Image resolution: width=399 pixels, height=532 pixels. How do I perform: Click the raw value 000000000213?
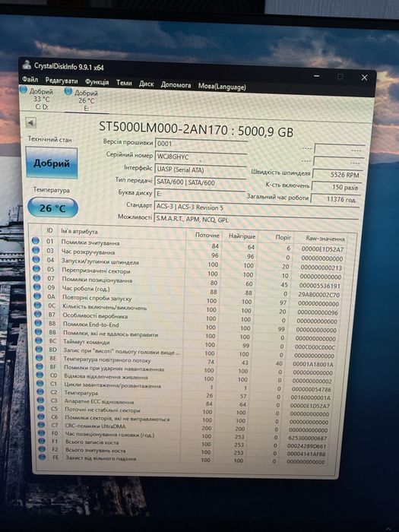pyautogui.click(x=321, y=268)
